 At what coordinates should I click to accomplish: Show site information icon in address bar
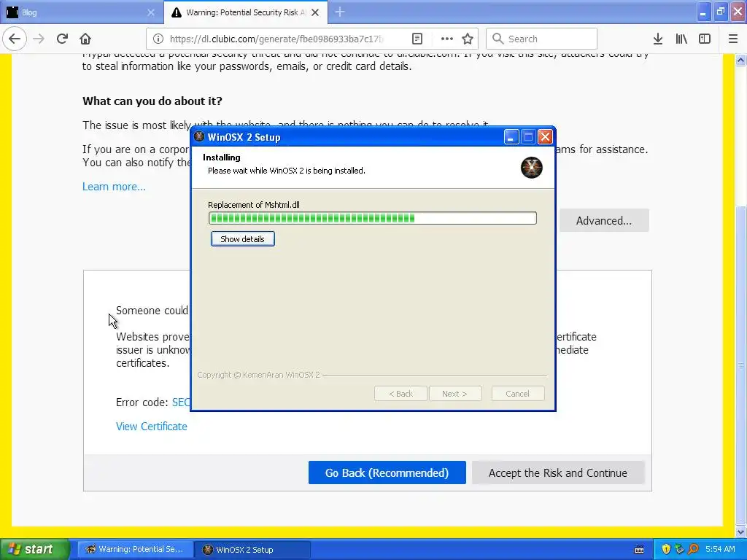pyautogui.click(x=158, y=39)
